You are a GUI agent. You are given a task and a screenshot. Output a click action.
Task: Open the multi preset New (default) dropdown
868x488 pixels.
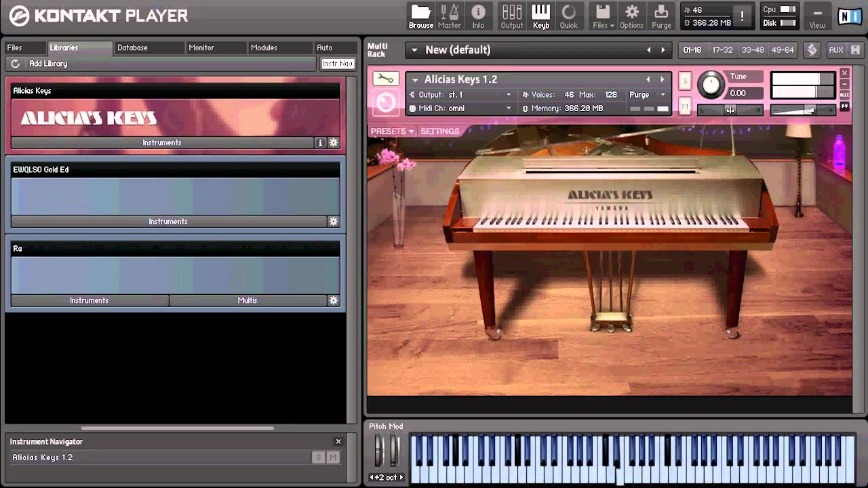coord(414,50)
